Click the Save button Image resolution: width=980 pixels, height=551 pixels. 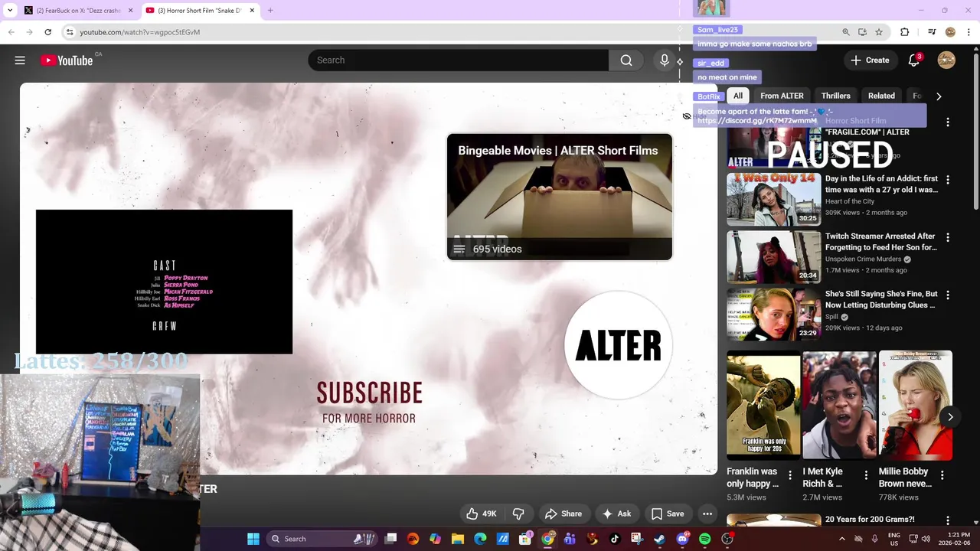pyautogui.click(x=668, y=514)
